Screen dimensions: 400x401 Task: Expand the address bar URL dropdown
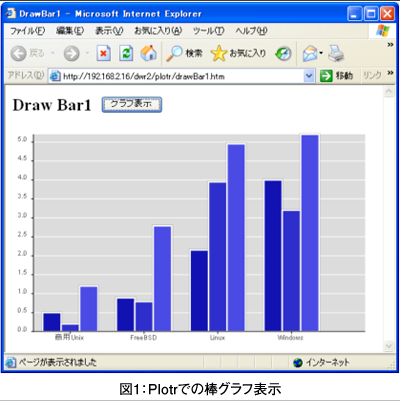coord(309,76)
